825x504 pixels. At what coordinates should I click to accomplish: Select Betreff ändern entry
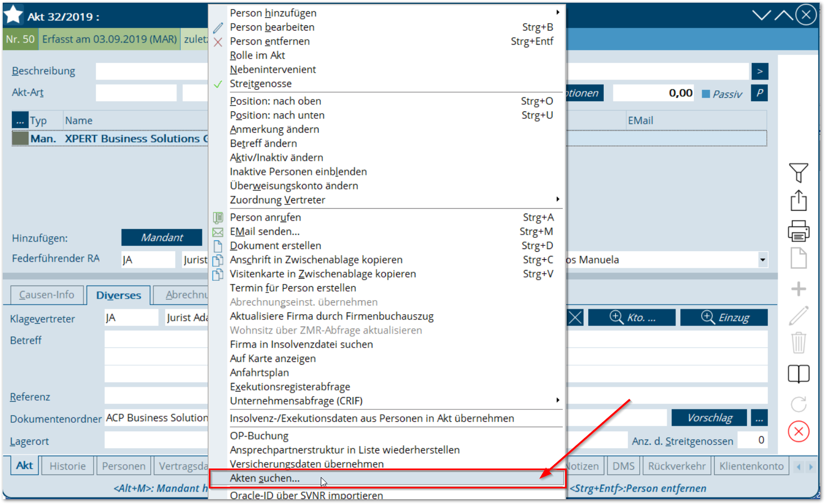tap(387, 144)
